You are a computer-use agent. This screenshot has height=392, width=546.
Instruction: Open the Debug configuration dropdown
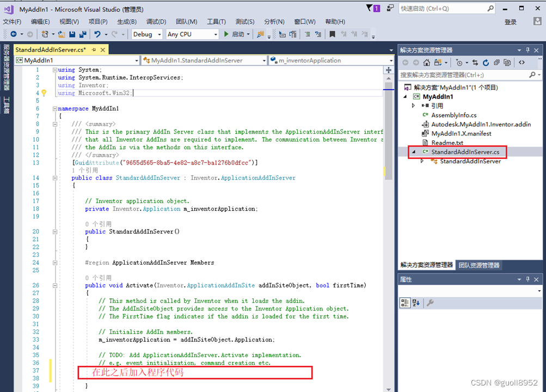point(159,34)
